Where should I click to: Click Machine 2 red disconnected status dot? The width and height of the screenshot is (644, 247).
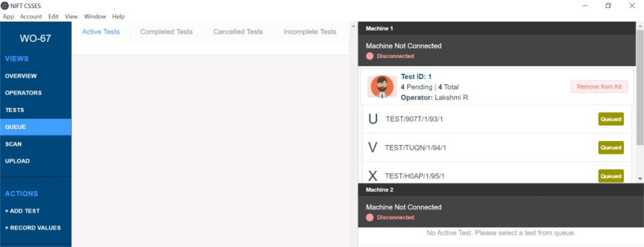click(370, 218)
